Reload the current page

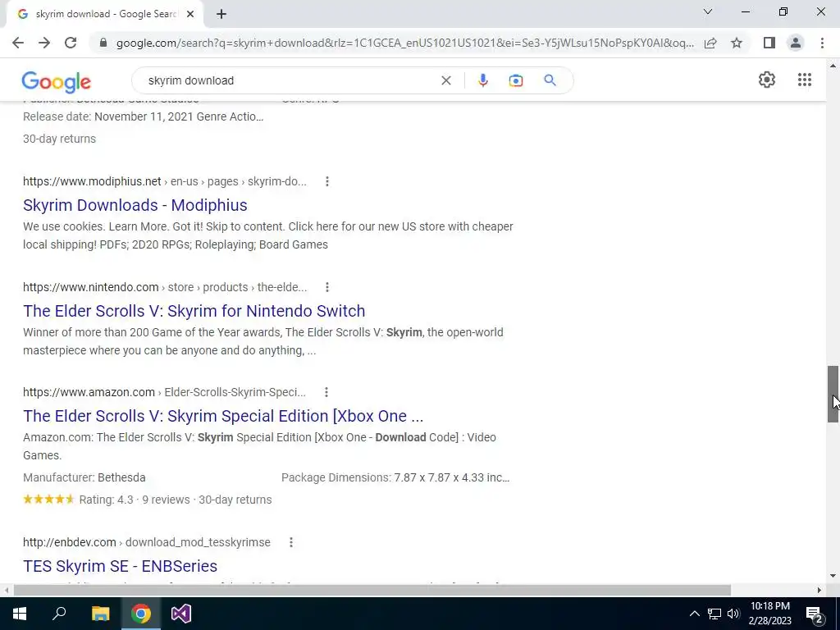(x=71, y=43)
